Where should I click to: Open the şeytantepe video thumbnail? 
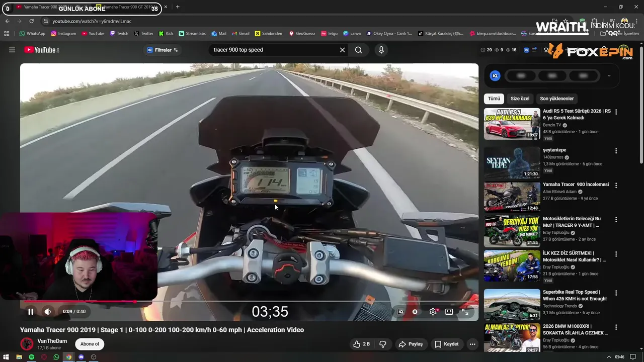[512, 162]
